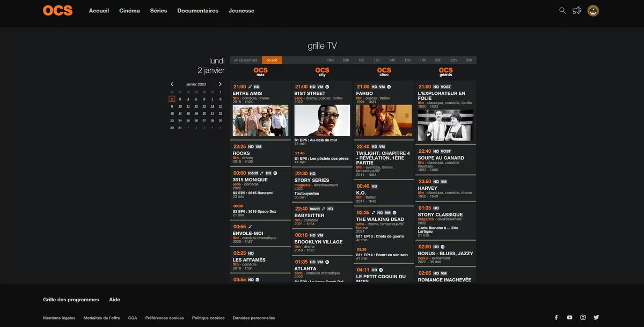Jump to 12h on the timeline
The width and height of the screenshot is (644, 327).
377,60
